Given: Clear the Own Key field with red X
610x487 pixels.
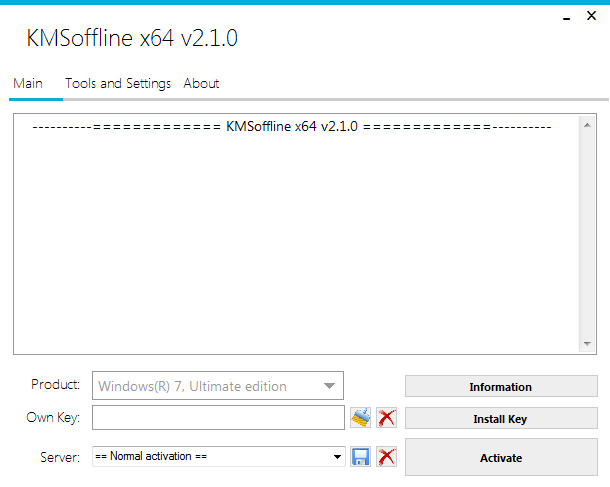Looking at the screenshot, I should coord(386,418).
